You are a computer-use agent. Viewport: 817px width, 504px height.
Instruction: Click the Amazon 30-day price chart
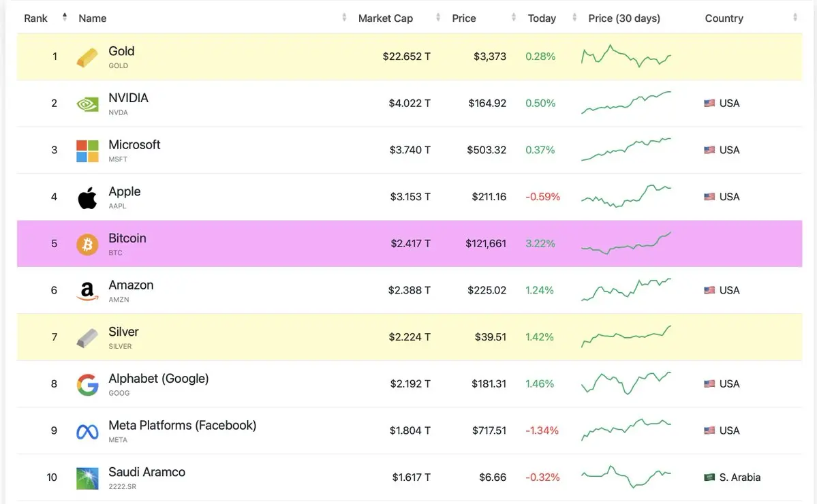(x=626, y=290)
